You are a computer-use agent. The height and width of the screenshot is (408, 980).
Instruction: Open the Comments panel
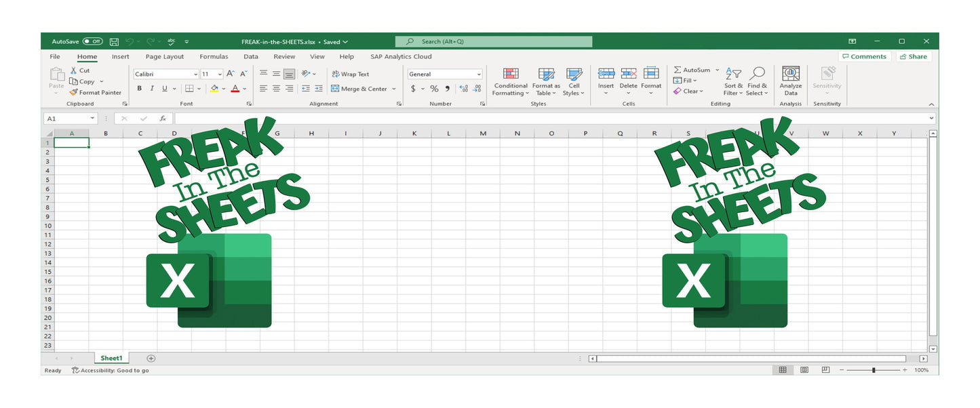click(864, 56)
